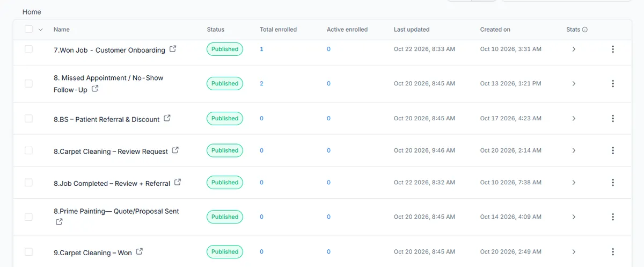
Task: Open three-dot menu for Job Completed row
Action: point(613,182)
